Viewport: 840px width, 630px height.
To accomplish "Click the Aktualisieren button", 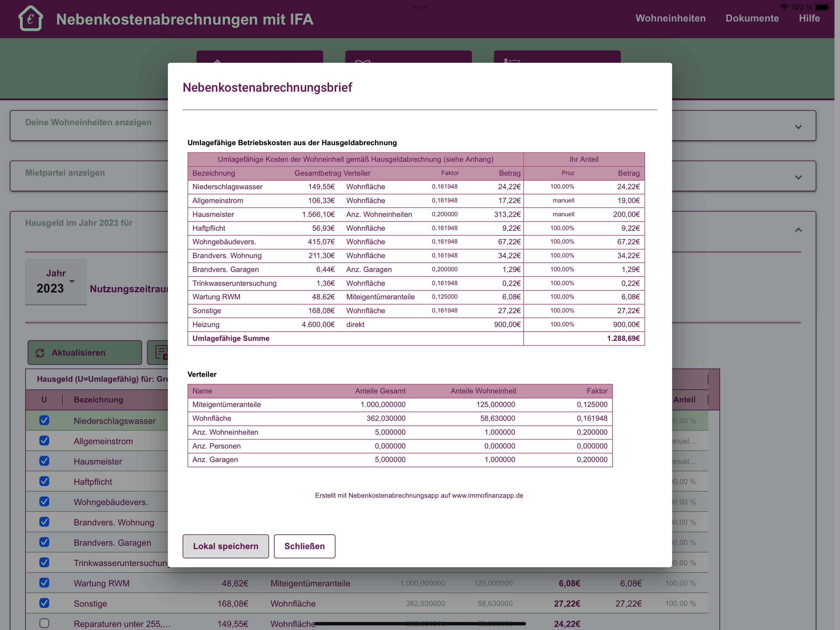I will click(x=85, y=352).
